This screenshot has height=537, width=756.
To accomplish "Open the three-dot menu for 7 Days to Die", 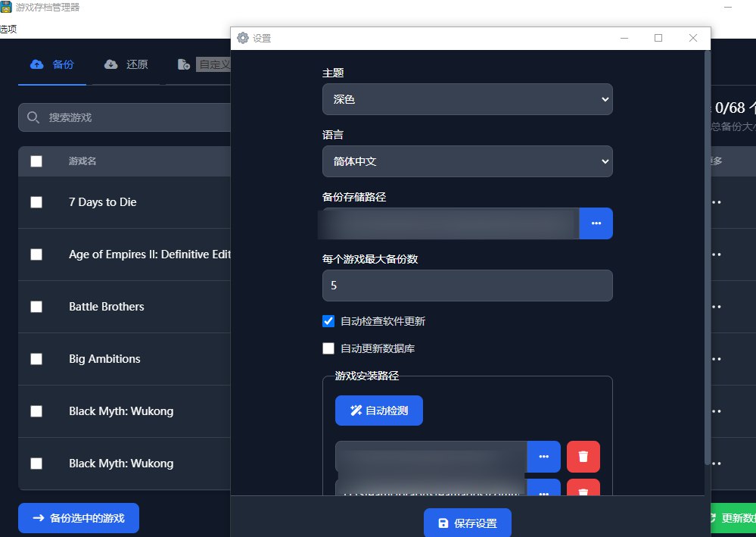I will tap(715, 201).
